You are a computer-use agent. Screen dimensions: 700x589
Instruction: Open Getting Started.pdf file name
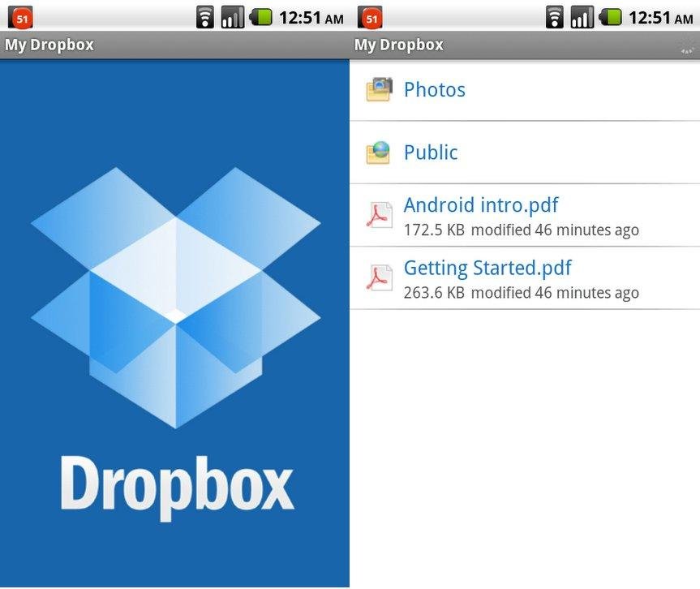point(487,269)
